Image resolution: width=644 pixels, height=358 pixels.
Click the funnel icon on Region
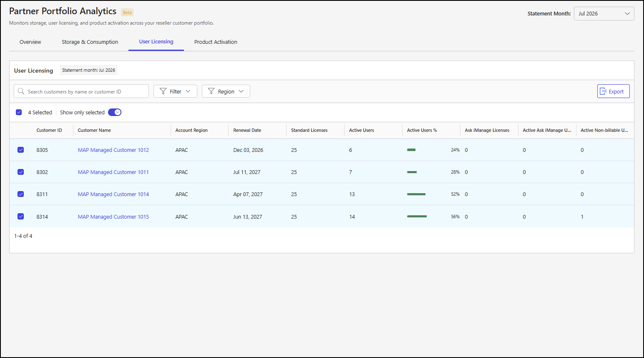pos(211,91)
